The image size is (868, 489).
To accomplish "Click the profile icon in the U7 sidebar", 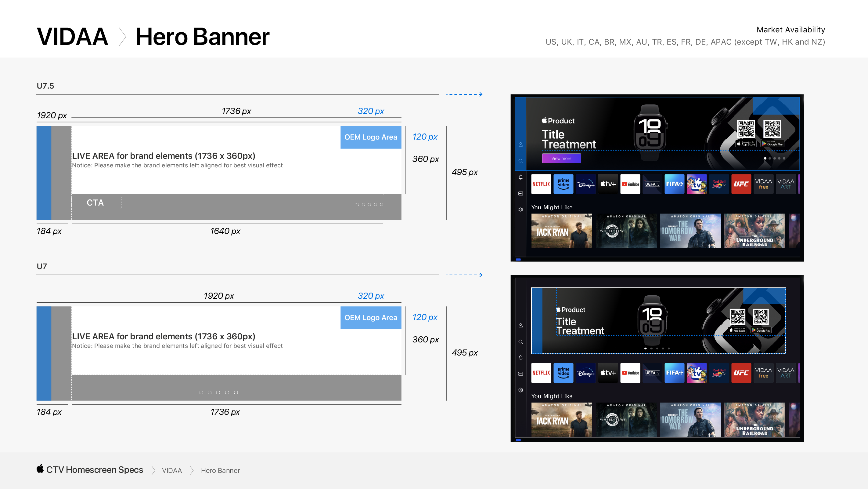I will click(520, 325).
